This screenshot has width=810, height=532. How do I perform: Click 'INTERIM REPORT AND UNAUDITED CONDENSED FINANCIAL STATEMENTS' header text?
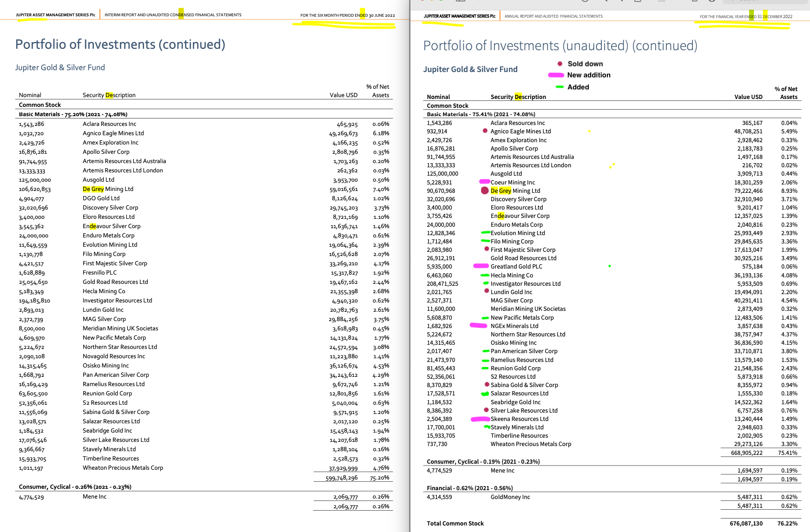[x=173, y=15]
